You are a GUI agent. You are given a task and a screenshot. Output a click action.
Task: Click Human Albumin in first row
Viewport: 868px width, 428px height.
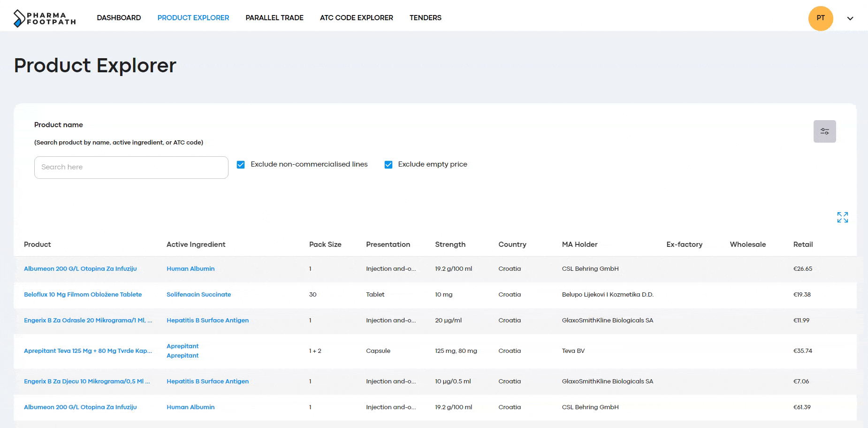[190, 269]
